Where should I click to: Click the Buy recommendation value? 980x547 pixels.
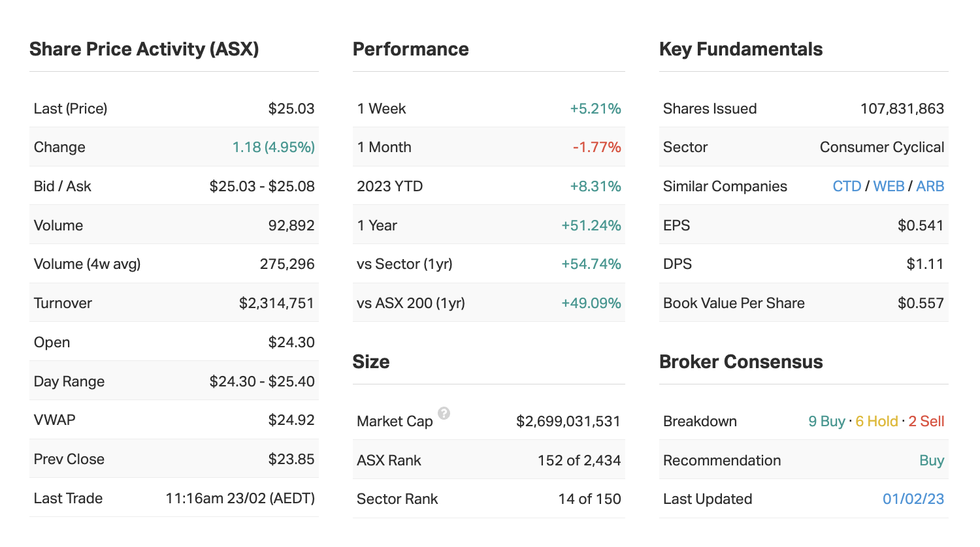tap(931, 460)
